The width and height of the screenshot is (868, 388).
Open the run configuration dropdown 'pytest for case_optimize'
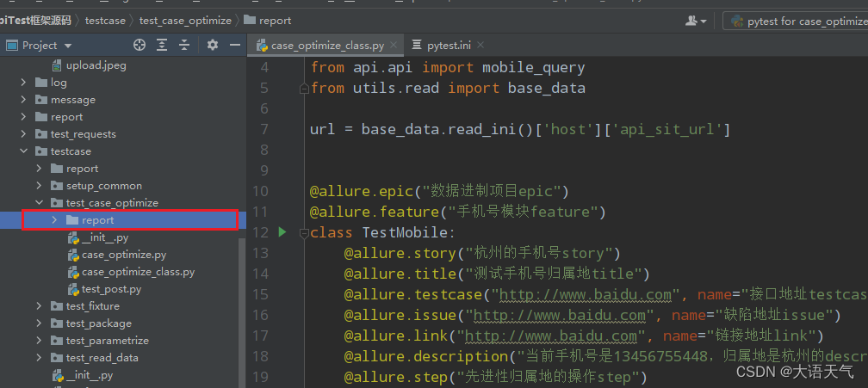pos(797,21)
